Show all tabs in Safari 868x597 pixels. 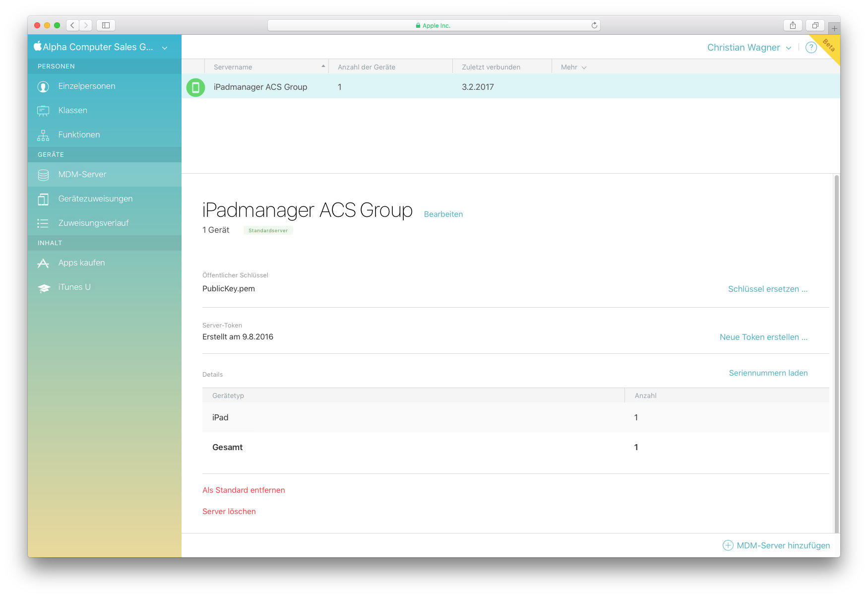(x=815, y=25)
